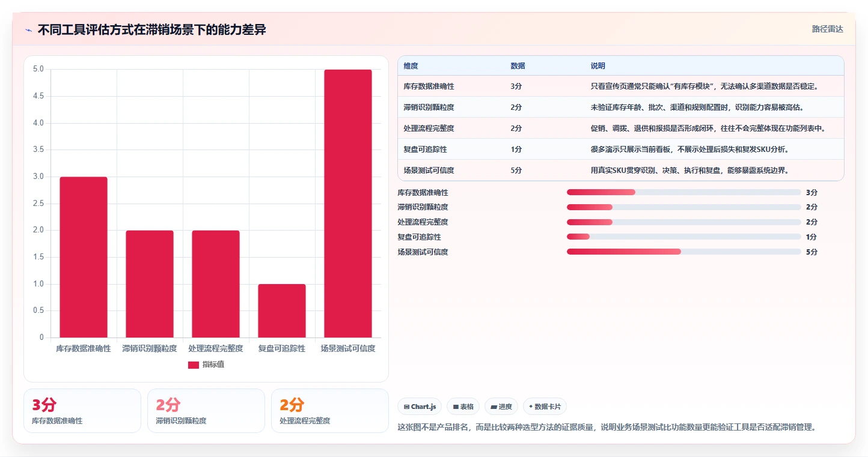Screen dimensions: 868x457
Task: Open the 2分 滞销识别颗粒度 data card
Action: [x=206, y=411]
